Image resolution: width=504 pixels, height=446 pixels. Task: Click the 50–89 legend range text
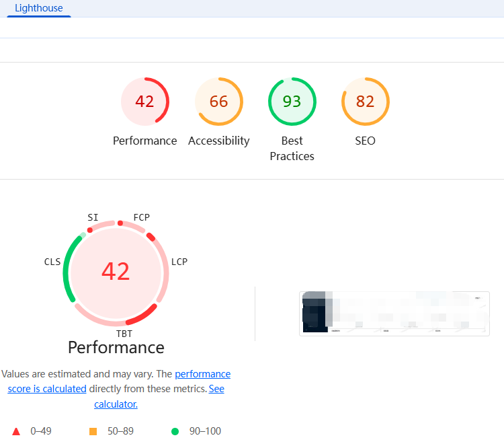(120, 431)
